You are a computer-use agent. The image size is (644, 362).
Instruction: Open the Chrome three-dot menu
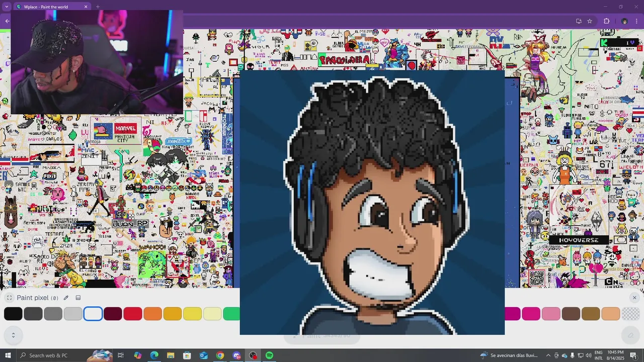point(636,21)
